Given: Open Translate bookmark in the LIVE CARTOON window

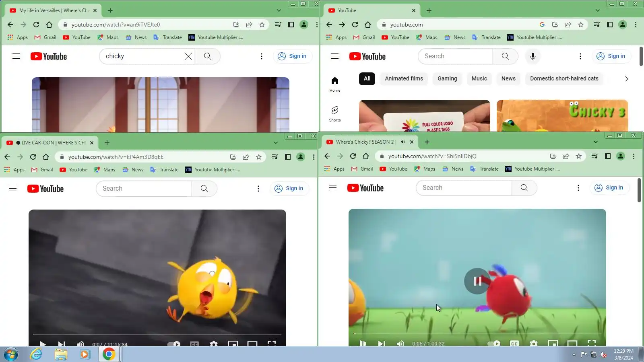Looking at the screenshot, I should click(164, 170).
